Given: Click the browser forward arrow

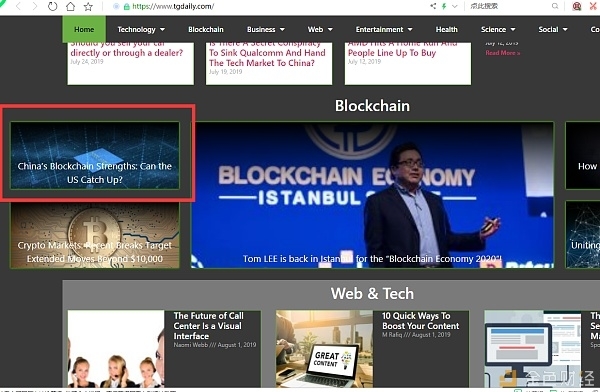Looking at the screenshot, I should [x=35, y=7].
